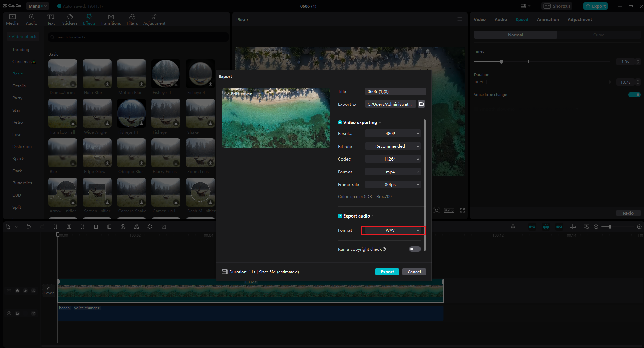Image resolution: width=644 pixels, height=348 pixels.
Task: Enable Run a copyright check
Action: tap(414, 249)
